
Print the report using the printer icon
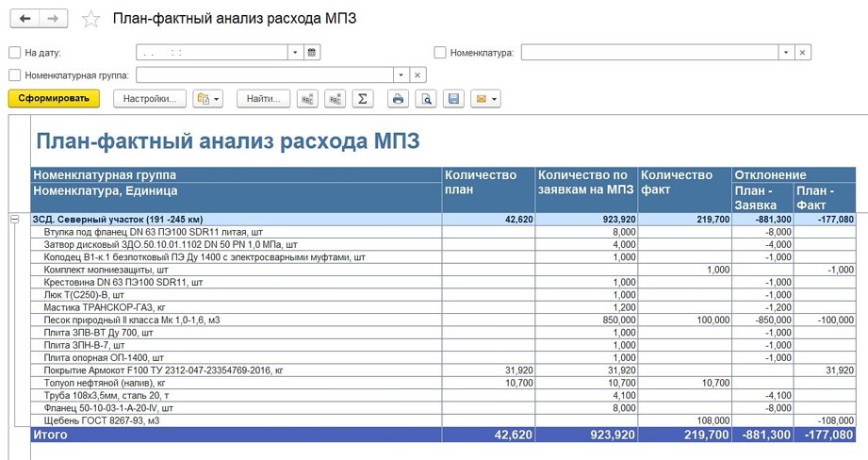click(x=398, y=98)
